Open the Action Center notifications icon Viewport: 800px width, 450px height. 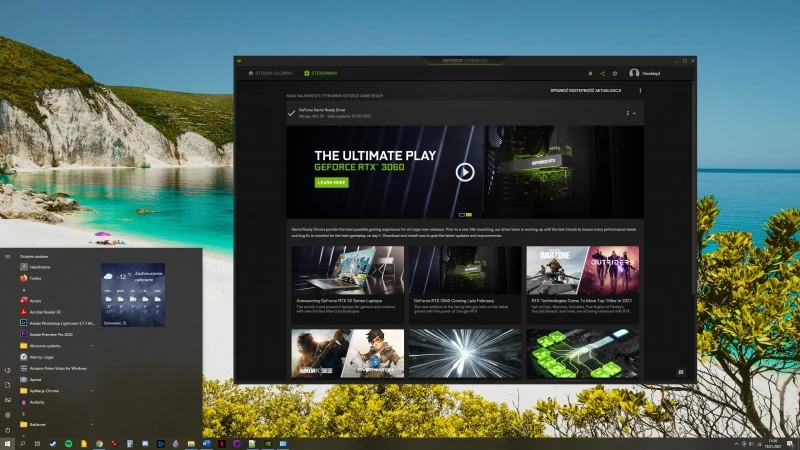pos(790,444)
